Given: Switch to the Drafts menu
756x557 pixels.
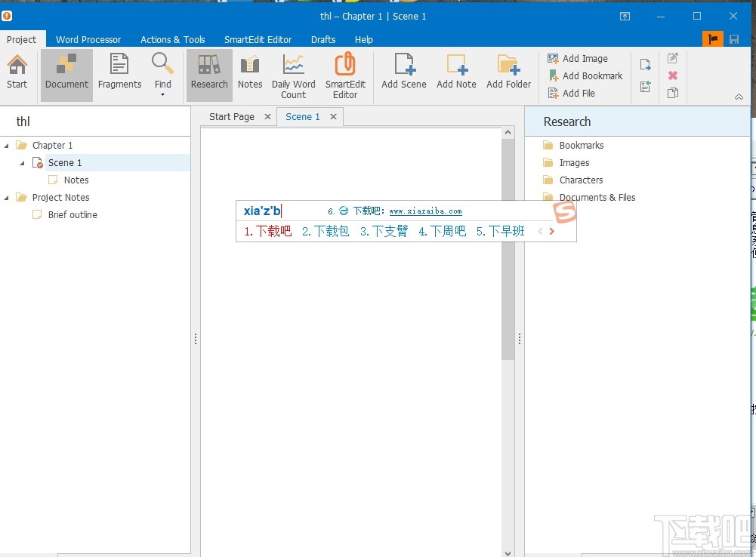Looking at the screenshot, I should pyautogui.click(x=323, y=39).
